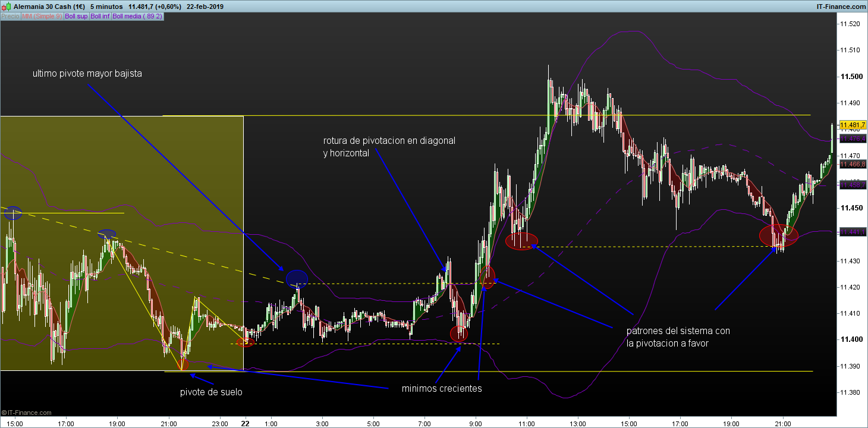Screen dimensions: 868x428
Task: Click the Boll sup indicator label
Action: (76, 16)
